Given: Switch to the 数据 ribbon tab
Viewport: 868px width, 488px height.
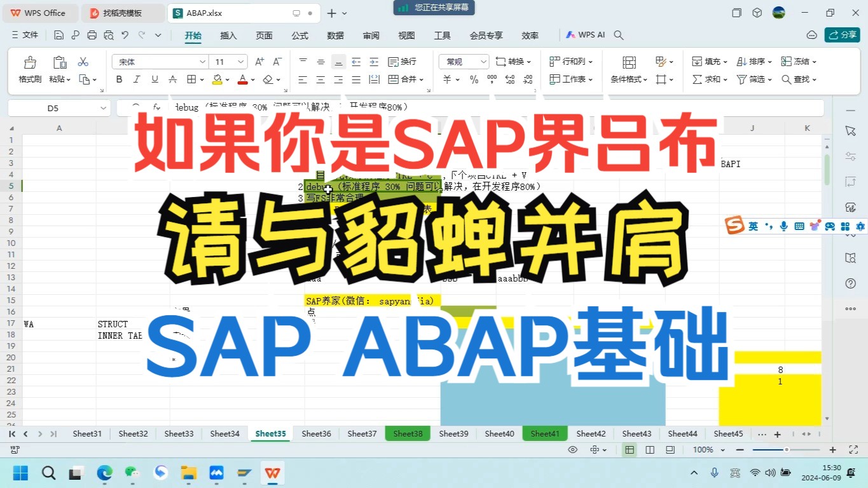Looking at the screenshot, I should pos(335,36).
